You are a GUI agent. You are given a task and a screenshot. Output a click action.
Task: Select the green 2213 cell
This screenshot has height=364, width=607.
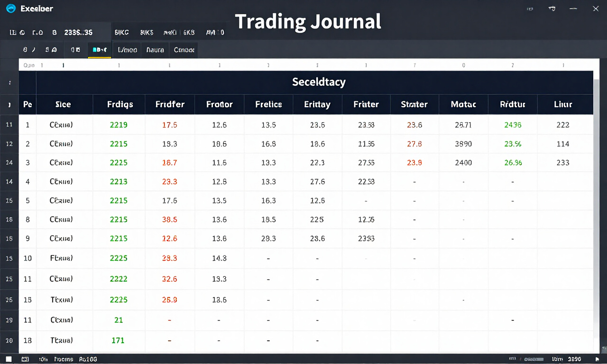tap(119, 182)
